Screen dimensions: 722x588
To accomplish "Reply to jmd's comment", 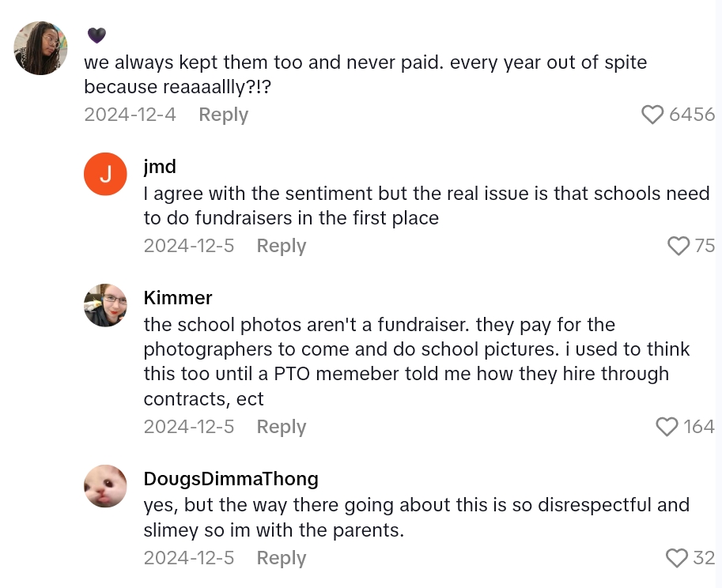I will [281, 246].
